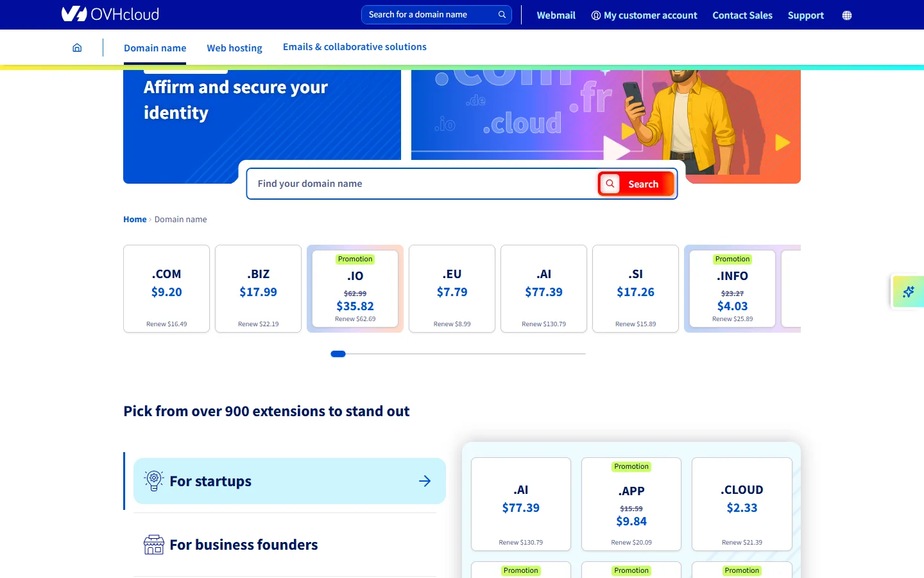Open the Webmail link
This screenshot has height=578, width=924.
[556, 15]
